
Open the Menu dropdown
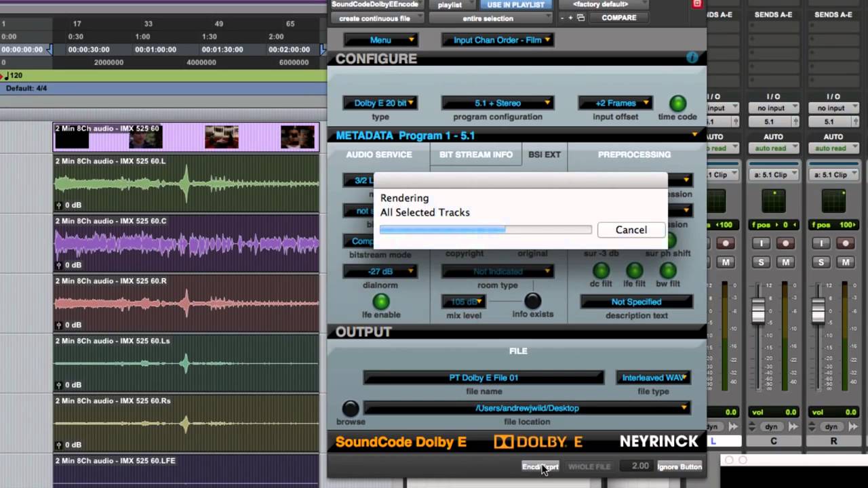click(x=380, y=40)
